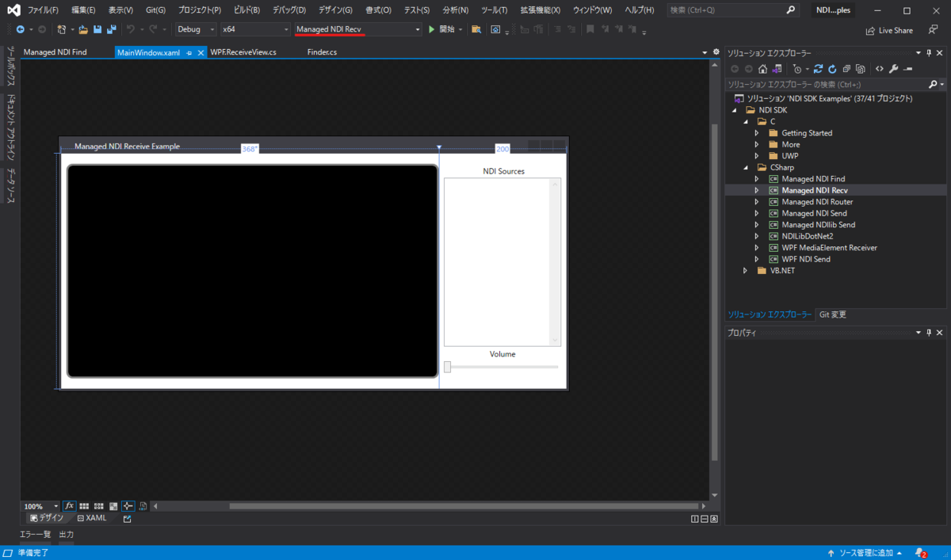
Task: Click the Show All Files icon
Action: (861, 69)
